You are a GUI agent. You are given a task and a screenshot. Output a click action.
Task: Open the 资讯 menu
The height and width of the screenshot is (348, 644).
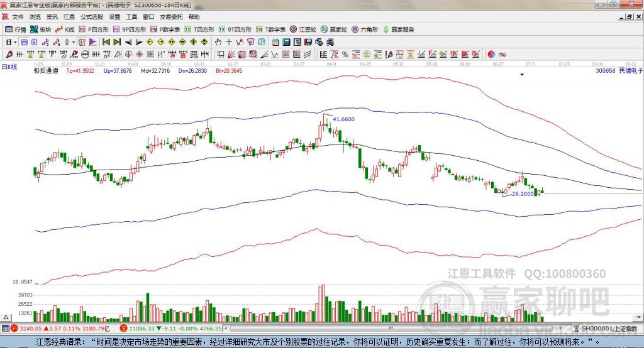[x=52, y=17]
